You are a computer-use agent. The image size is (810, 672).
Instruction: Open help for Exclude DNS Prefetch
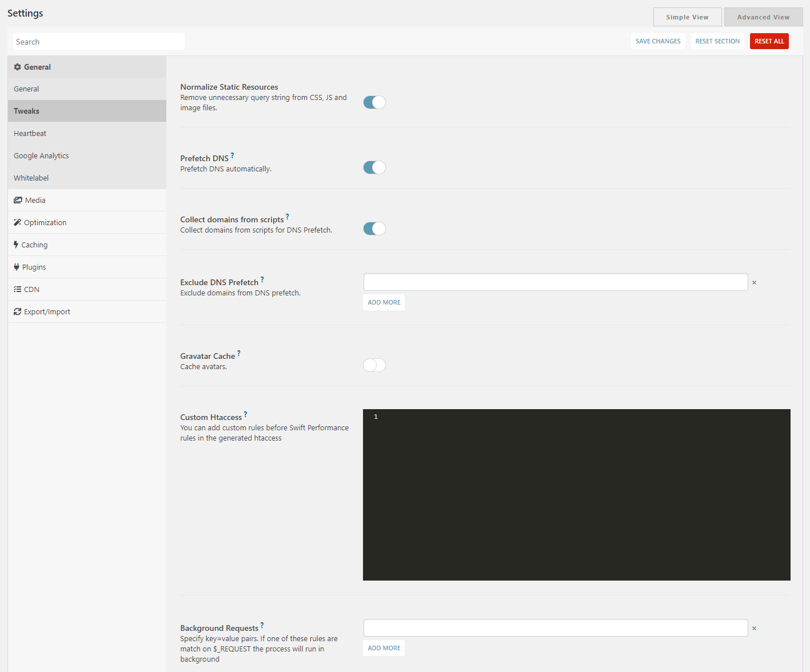[262, 279]
